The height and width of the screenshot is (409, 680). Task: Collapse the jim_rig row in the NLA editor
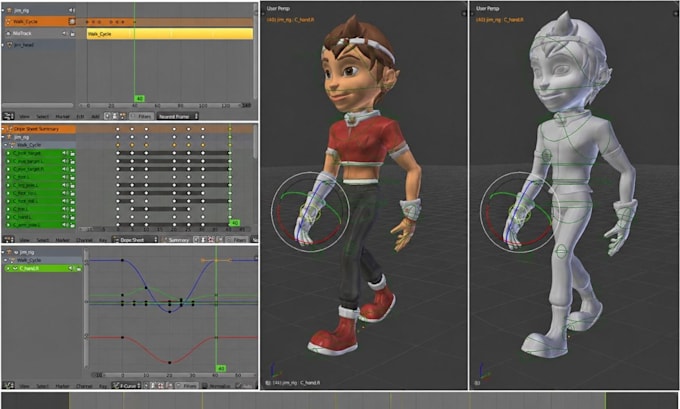3,10
